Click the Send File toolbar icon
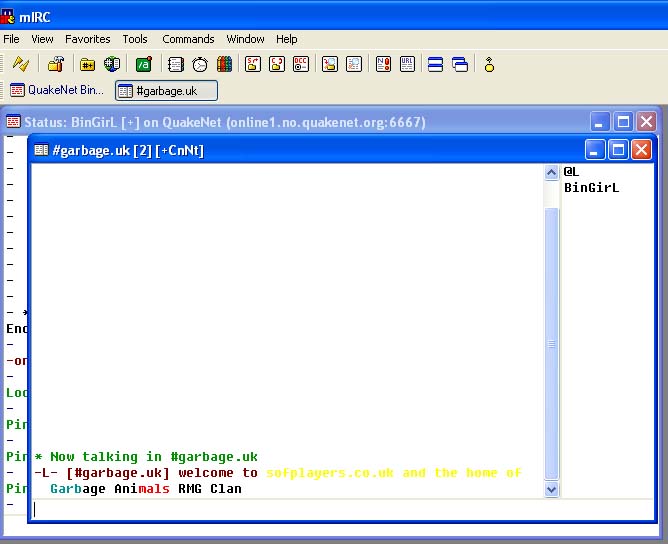 point(253,64)
